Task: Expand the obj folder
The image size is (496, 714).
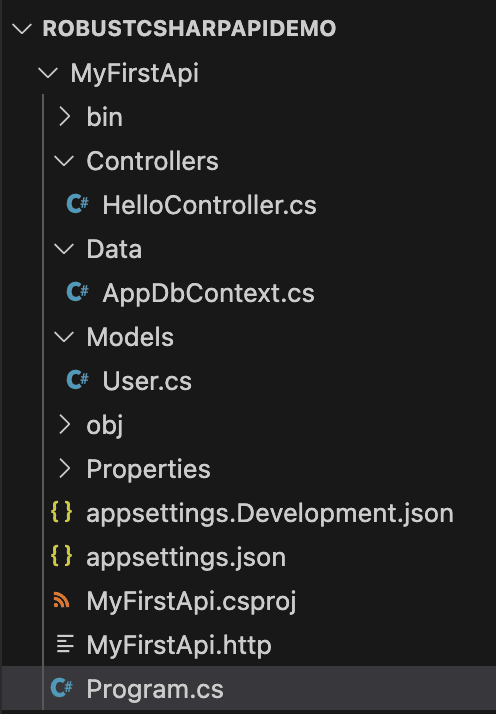Action: 65,424
